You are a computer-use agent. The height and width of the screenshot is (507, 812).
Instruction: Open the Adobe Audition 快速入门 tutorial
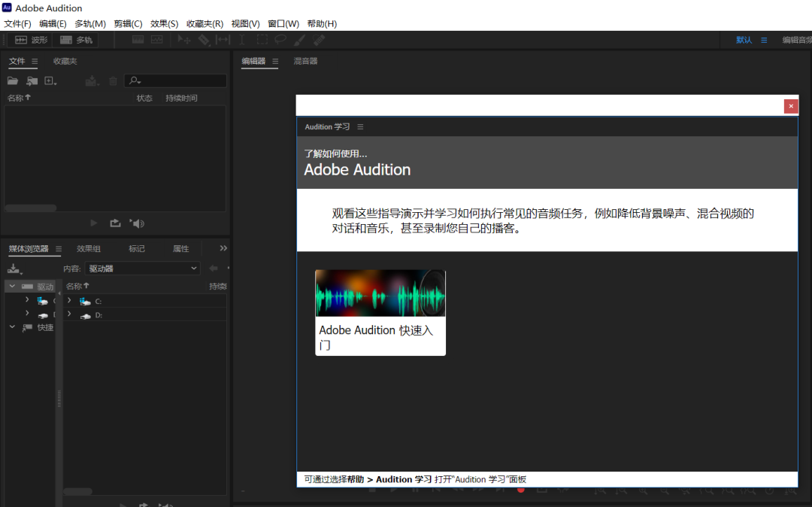pyautogui.click(x=380, y=312)
